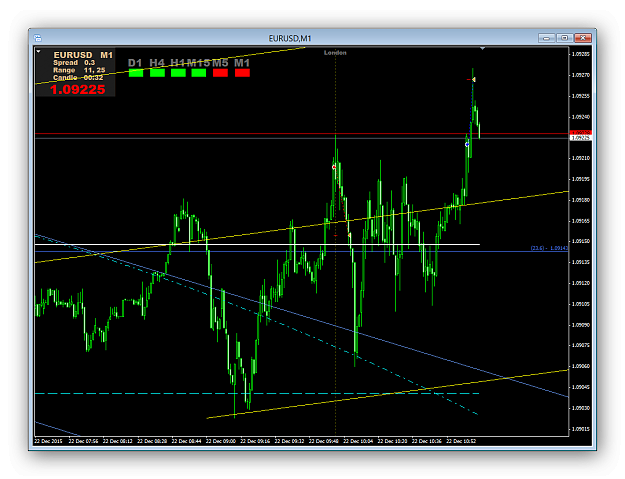This screenshot has width=625, height=479.
Task: Click the 1.09255 price scale label
Action: 581,96
